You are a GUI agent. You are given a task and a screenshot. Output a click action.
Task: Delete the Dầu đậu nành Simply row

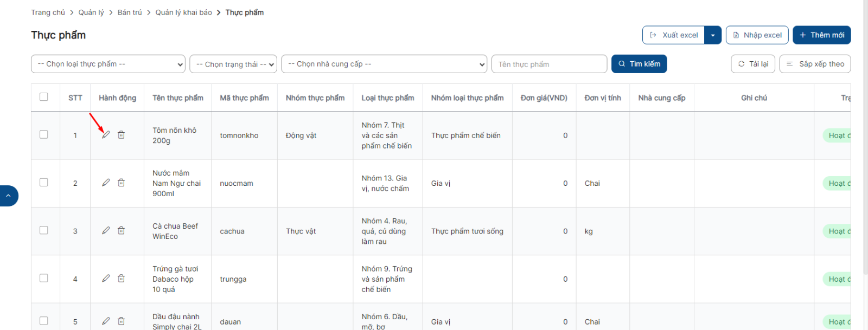pos(122,321)
